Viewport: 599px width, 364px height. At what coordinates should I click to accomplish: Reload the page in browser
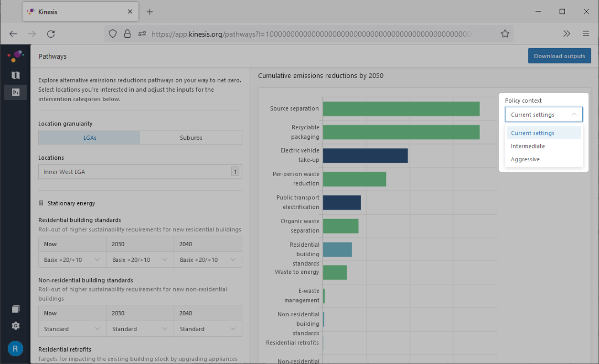tap(51, 34)
